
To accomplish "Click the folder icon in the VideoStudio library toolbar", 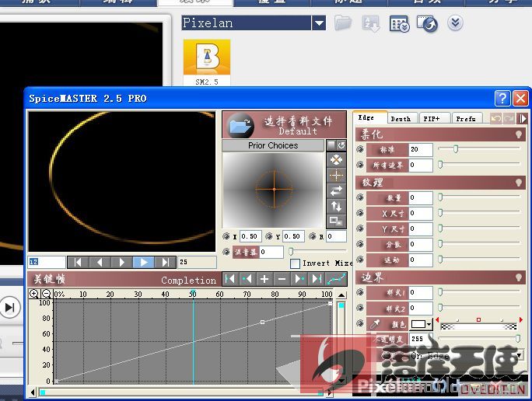I will pyautogui.click(x=343, y=23).
